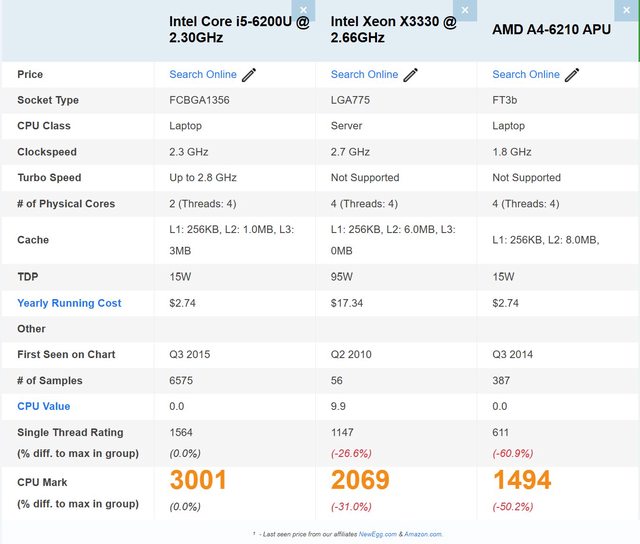Click the 1494 CPU Mark score
Screen dimensions: 640x544
(522, 480)
